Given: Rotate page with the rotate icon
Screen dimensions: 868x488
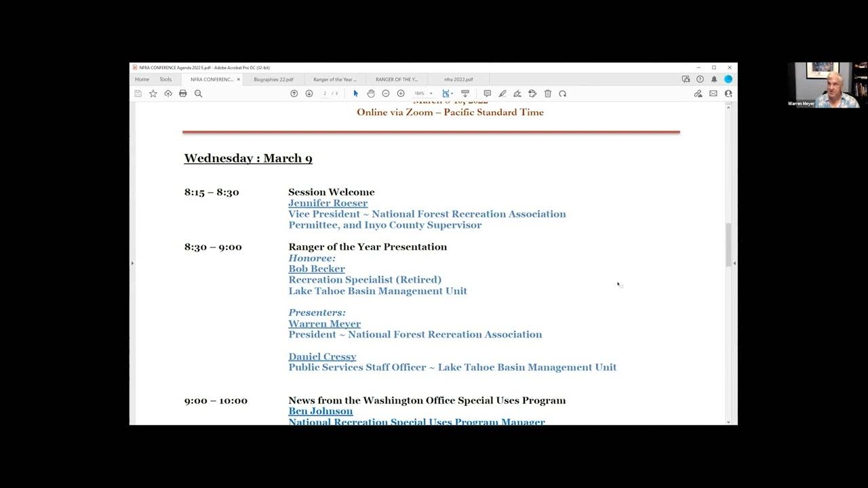Looking at the screenshot, I should [x=563, y=94].
